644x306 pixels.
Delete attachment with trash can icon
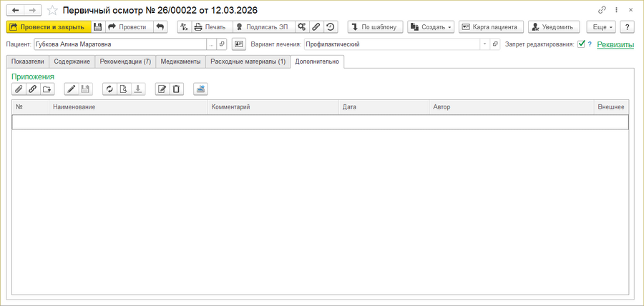pos(176,89)
